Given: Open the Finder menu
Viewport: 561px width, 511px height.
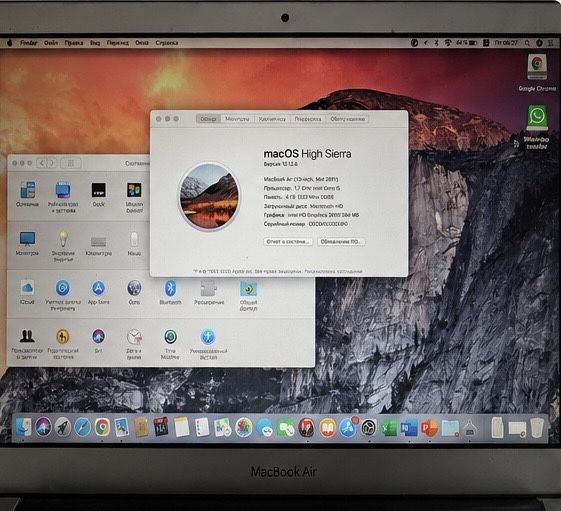Looking at the screenshot, I should (29, 43).
